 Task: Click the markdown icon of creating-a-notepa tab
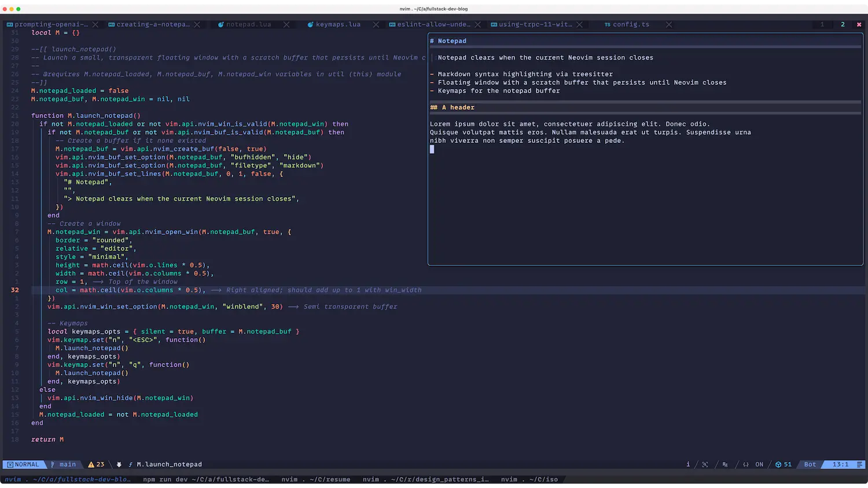click(112, 25)
